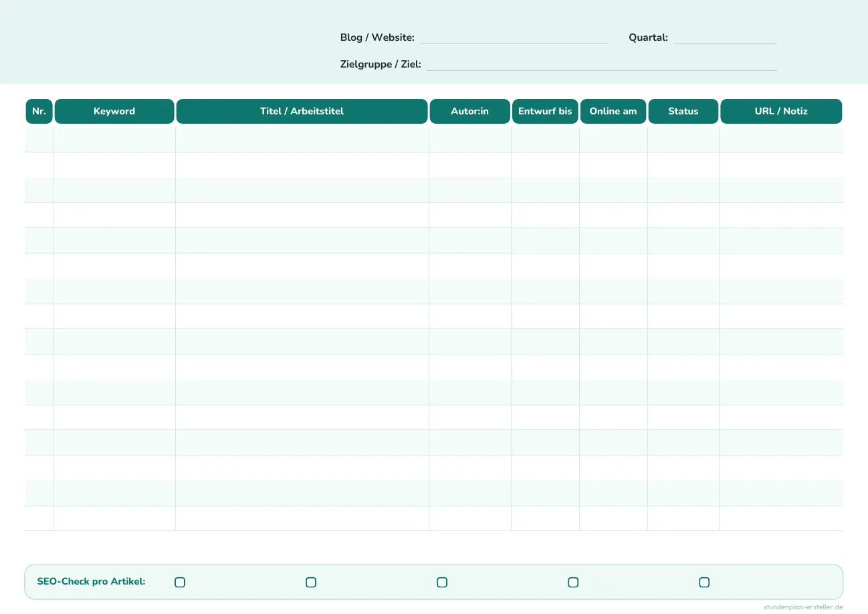Viewport: 868px width, 614px height.
Task: Tick the checkbox right after SEO-Check pro Artikel
Action: coord(180,583)
